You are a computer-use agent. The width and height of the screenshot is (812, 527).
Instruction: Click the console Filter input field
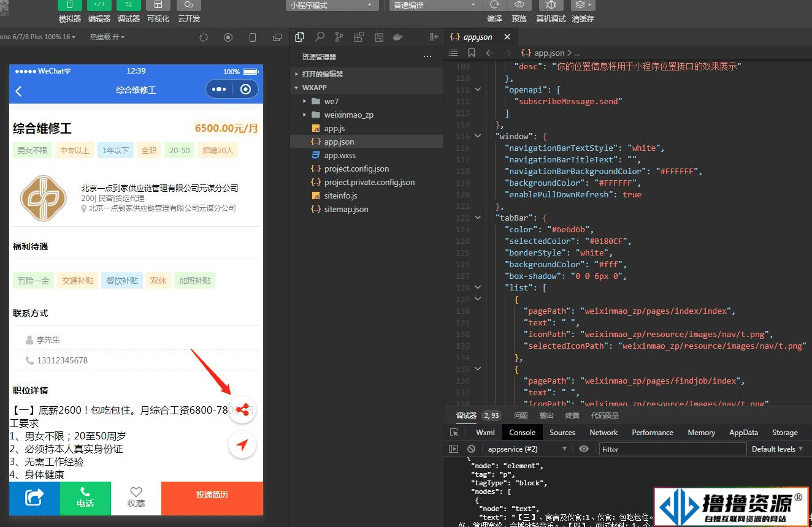tap(672, 449)
